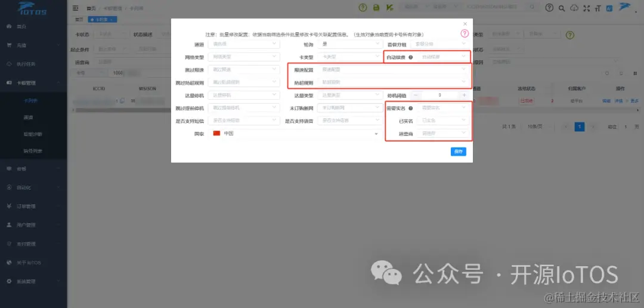Open the font size icon in top bar
The image size is (644, 308).
click(597, 8)
